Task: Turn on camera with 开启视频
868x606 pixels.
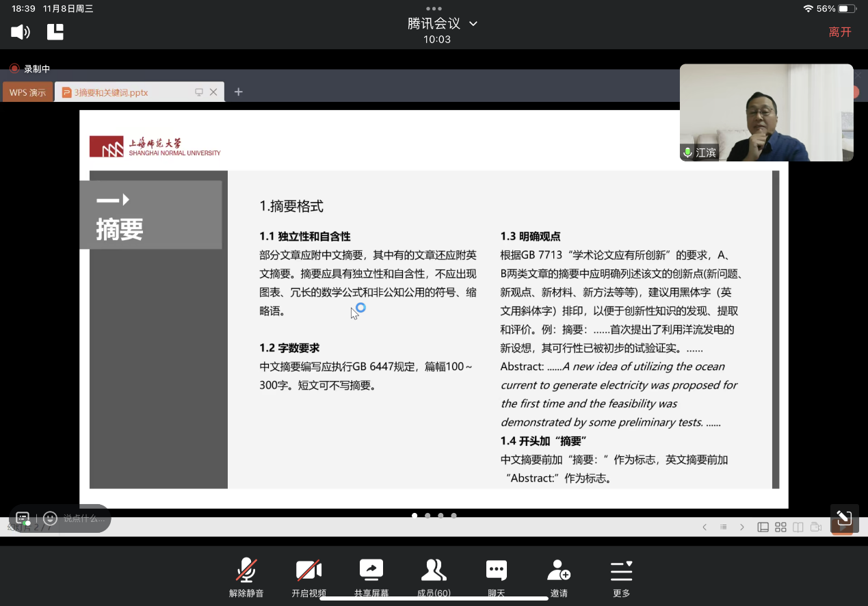Action: click(308, 577)
